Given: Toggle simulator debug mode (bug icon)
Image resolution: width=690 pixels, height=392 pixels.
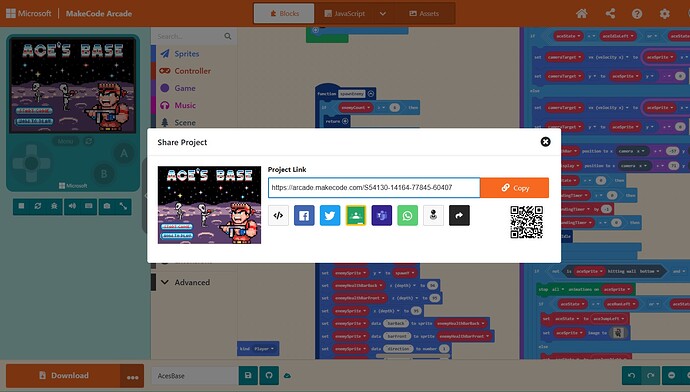Looking at the screenshot, I should click(x=54, y=206).
